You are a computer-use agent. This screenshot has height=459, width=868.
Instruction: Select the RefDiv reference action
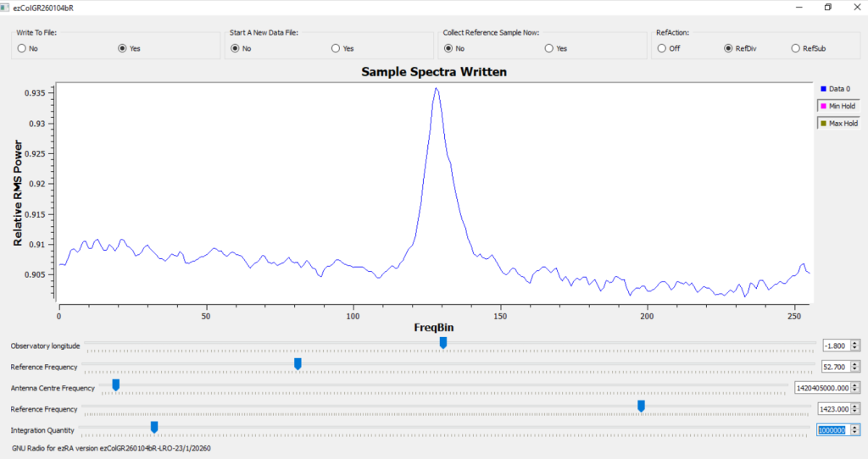[728, 48]
